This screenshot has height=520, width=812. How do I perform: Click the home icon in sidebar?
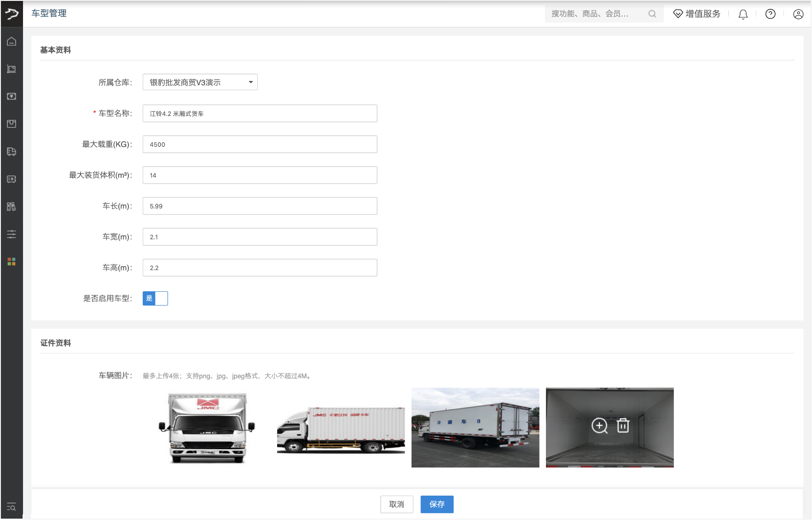coord(12,41)
